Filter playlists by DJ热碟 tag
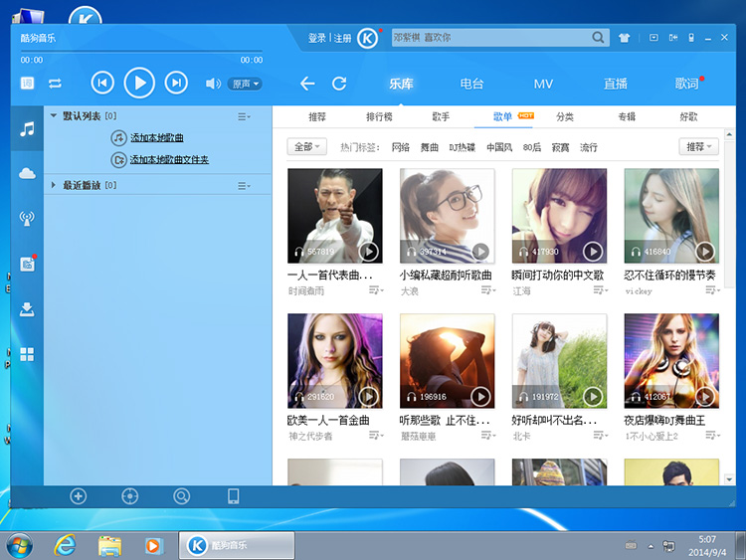 click(462, 147)
